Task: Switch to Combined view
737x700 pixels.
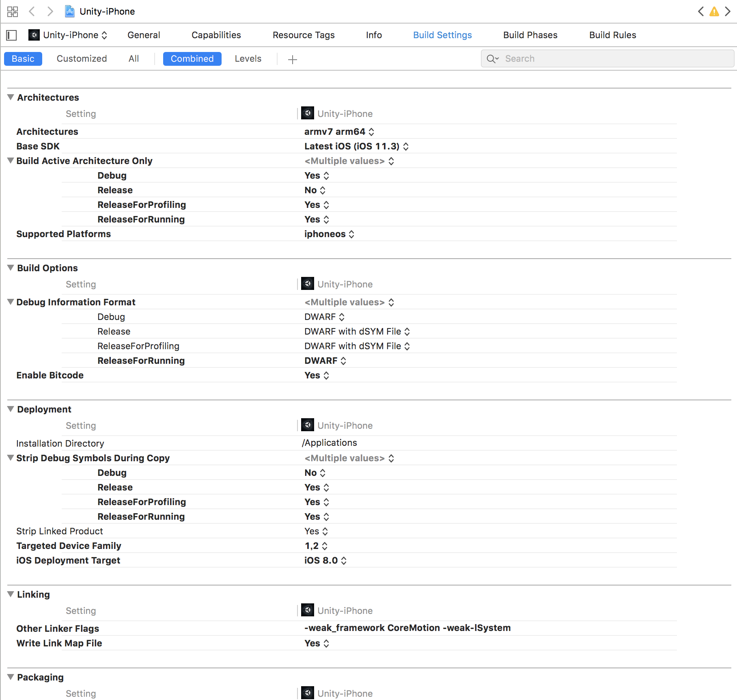Action: coord(192,58)
